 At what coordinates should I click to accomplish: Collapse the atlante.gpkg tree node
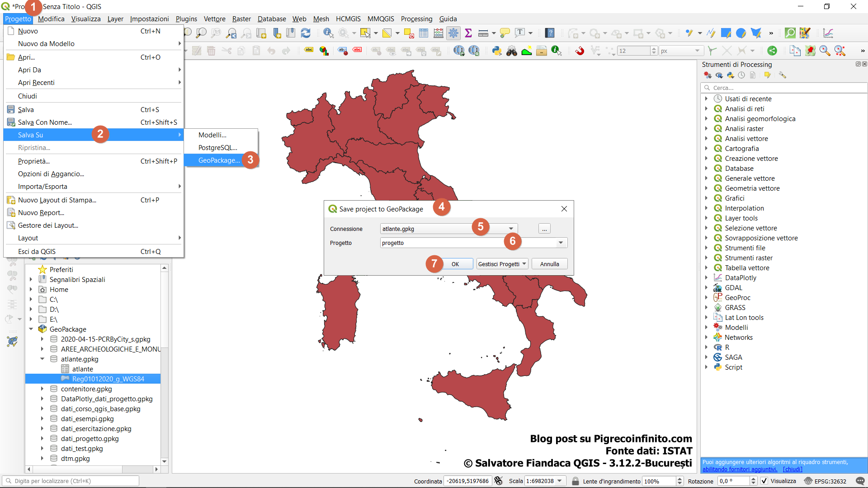[x=42, y=359]
